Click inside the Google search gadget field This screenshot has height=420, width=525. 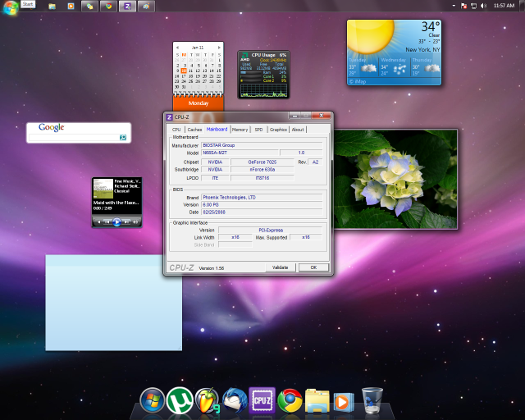coord(74,137)
